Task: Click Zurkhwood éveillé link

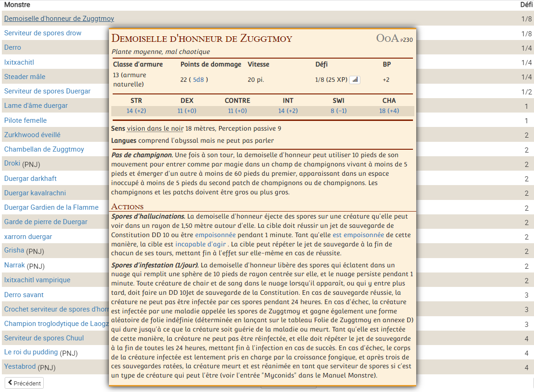Action: (x=32, y=135)
